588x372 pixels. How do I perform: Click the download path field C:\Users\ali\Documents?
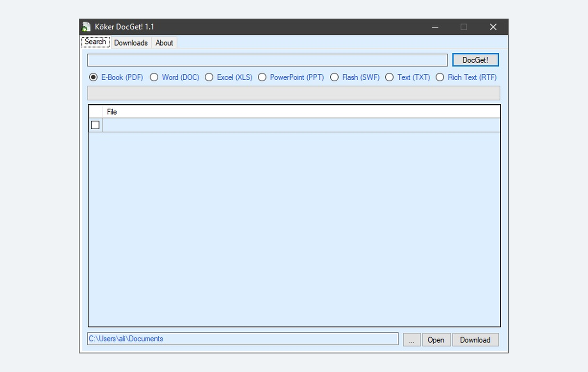[x=243, y=339]
